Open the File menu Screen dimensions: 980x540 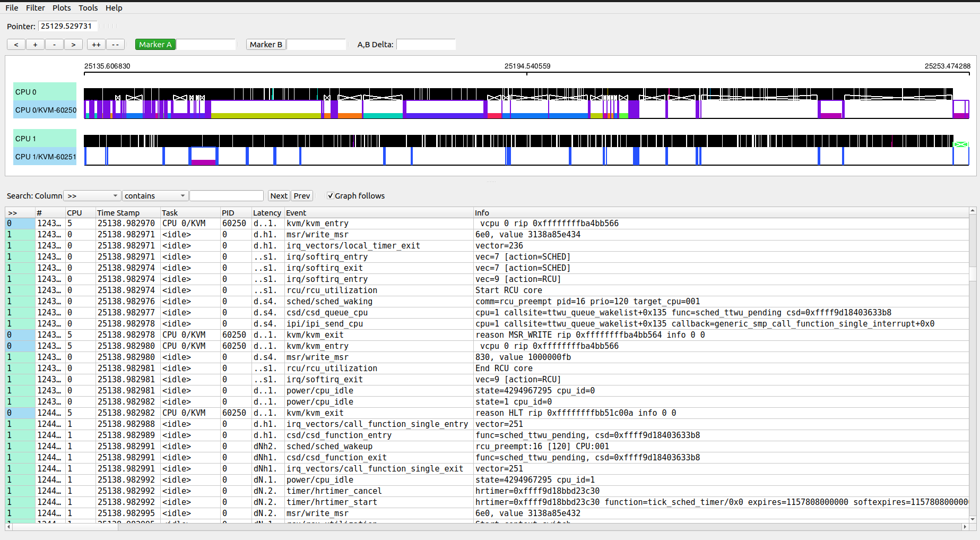(x=12, y=8)
